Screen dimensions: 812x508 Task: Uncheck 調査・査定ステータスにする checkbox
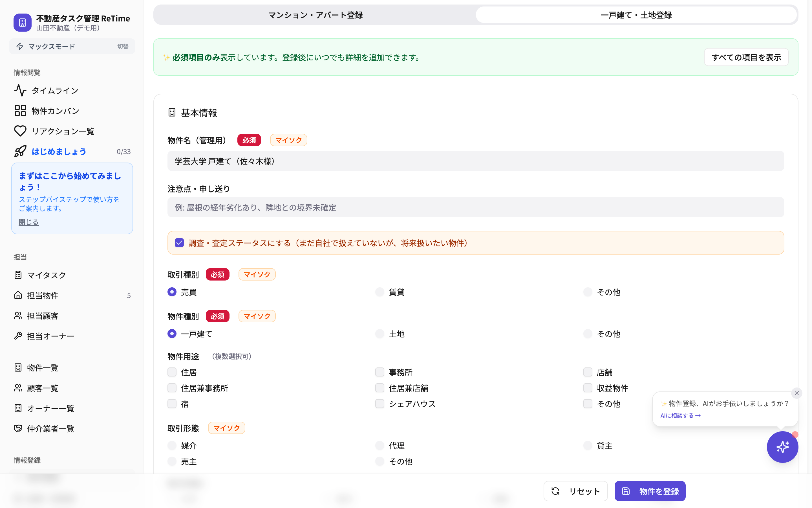click(179, 243)
